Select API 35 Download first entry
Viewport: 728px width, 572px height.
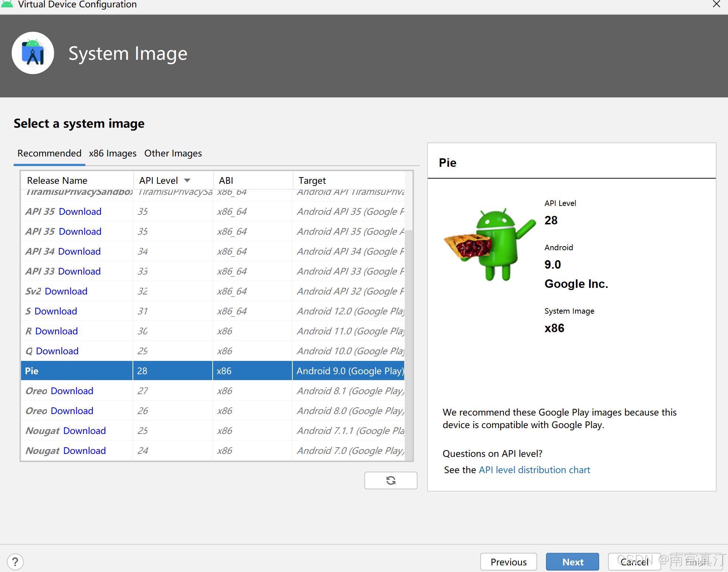[x=64, y=211]
